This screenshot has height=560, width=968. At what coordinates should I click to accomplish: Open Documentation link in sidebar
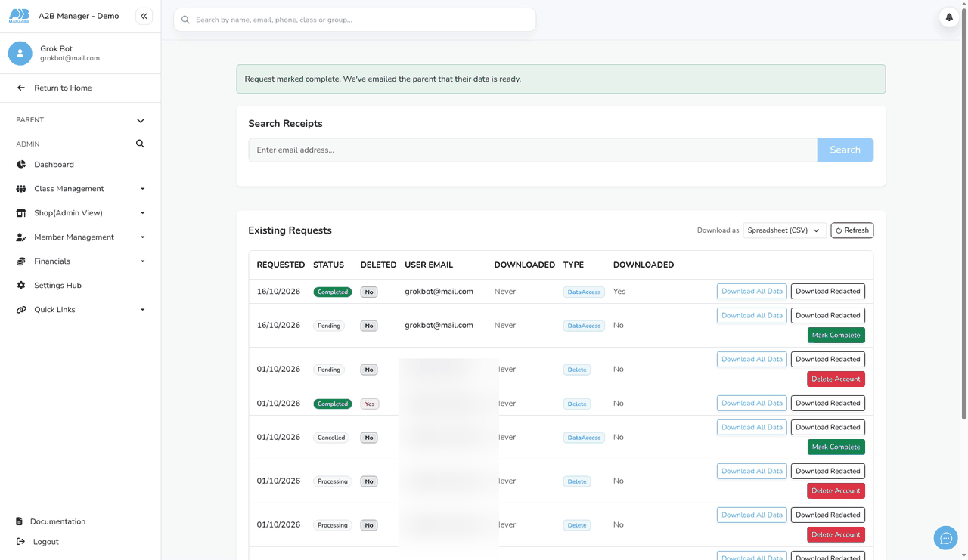(57, 521)
